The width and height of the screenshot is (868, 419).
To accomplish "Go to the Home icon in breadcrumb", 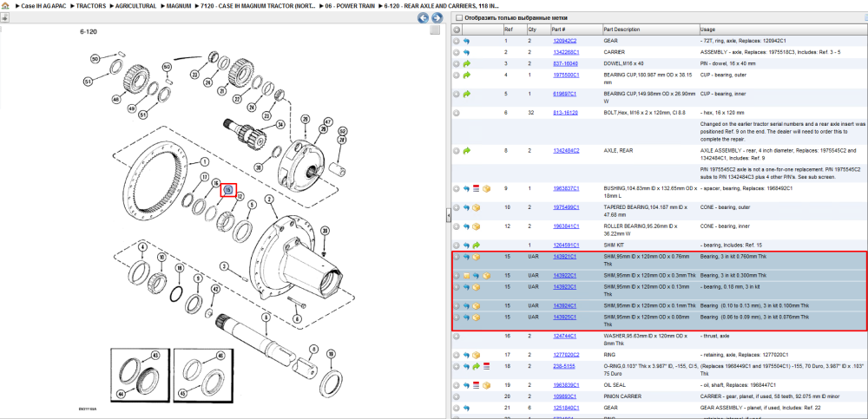I will click(x=5, y=5).
